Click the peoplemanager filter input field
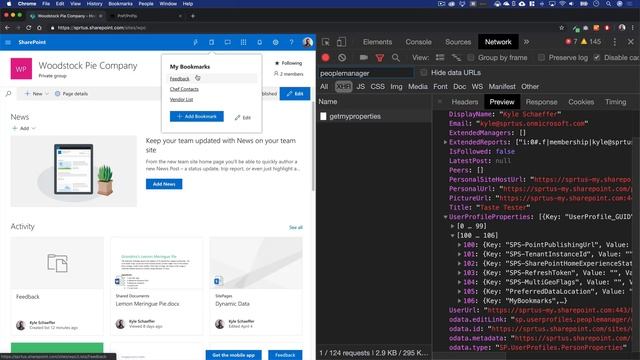Image resolution: width=640 pixels, height=360 pixels. (365, 73)
